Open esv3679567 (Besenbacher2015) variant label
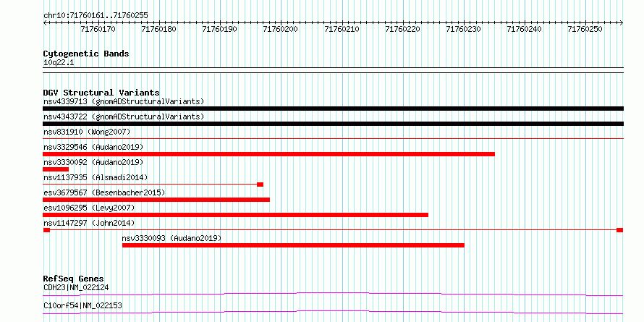The image size is (644, 322). pos(104,192)
